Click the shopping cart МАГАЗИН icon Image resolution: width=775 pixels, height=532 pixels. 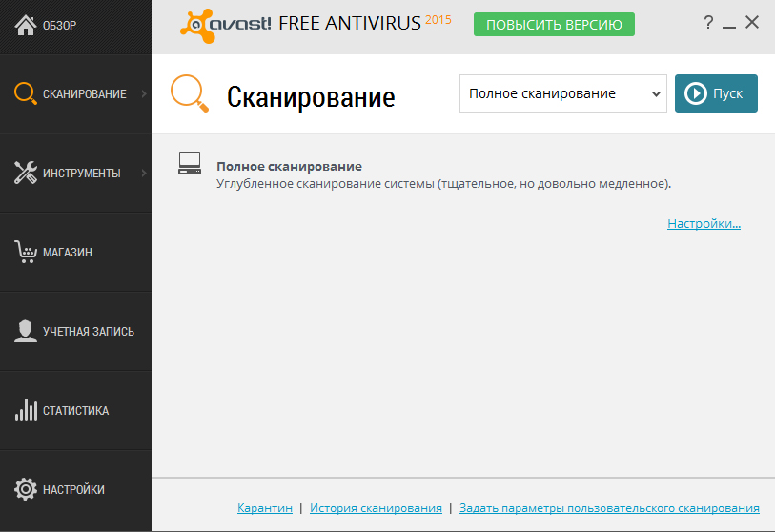tap(25, 252)
